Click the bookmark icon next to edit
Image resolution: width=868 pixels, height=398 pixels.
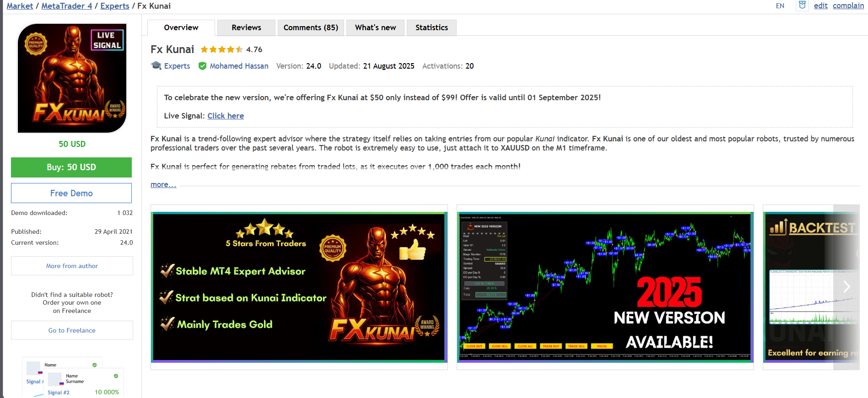802,5
